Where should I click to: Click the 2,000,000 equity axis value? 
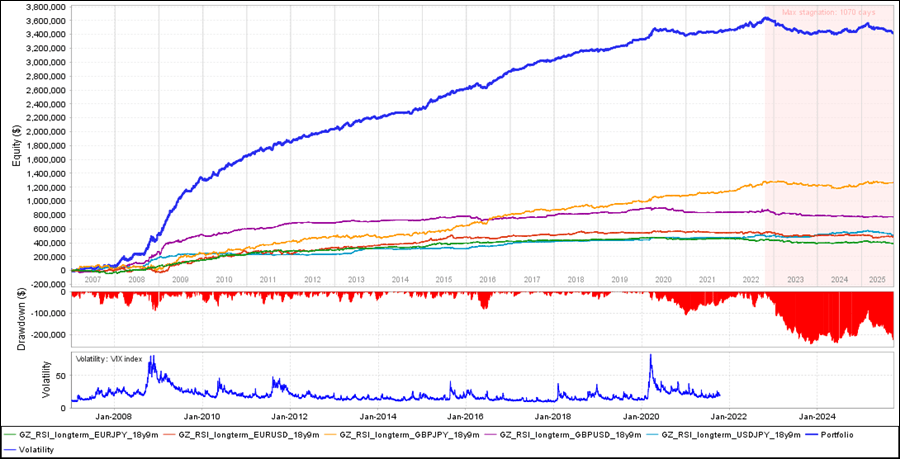tap(43, 131)
